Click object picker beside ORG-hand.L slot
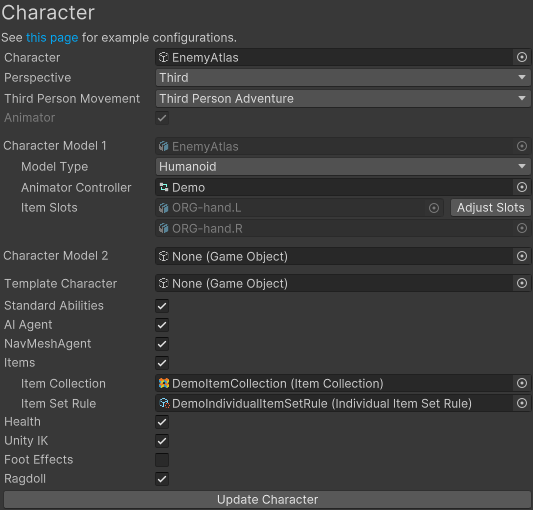 click(434, 208)
